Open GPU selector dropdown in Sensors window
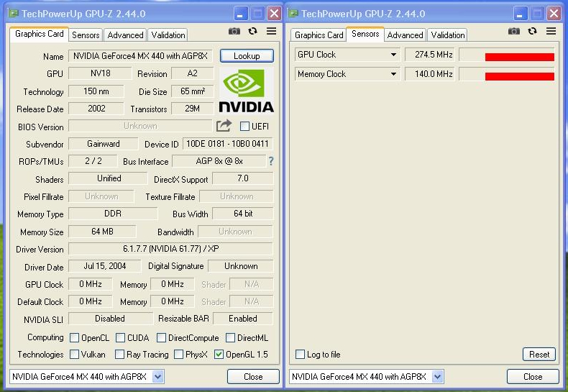 [x=438, y=376]
